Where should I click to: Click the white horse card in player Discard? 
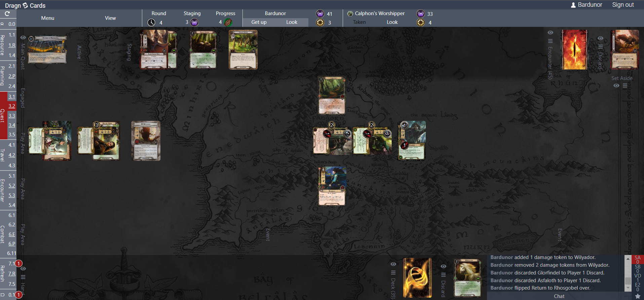468,278
